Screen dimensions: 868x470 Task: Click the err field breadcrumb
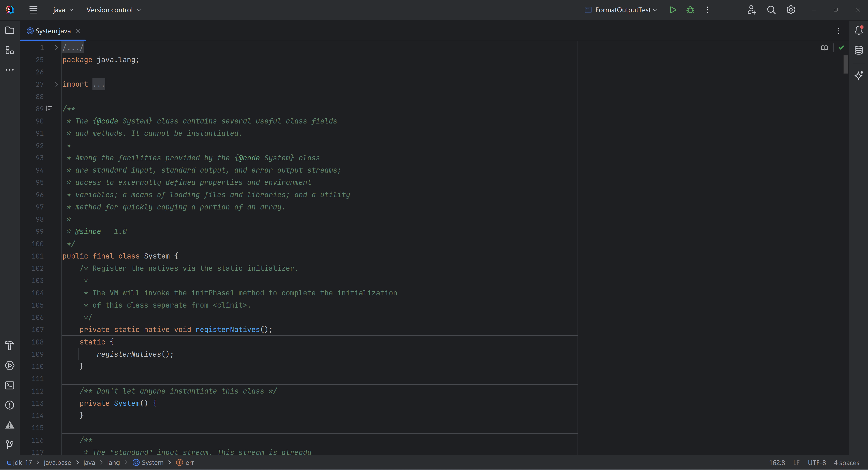pos(185,463)
